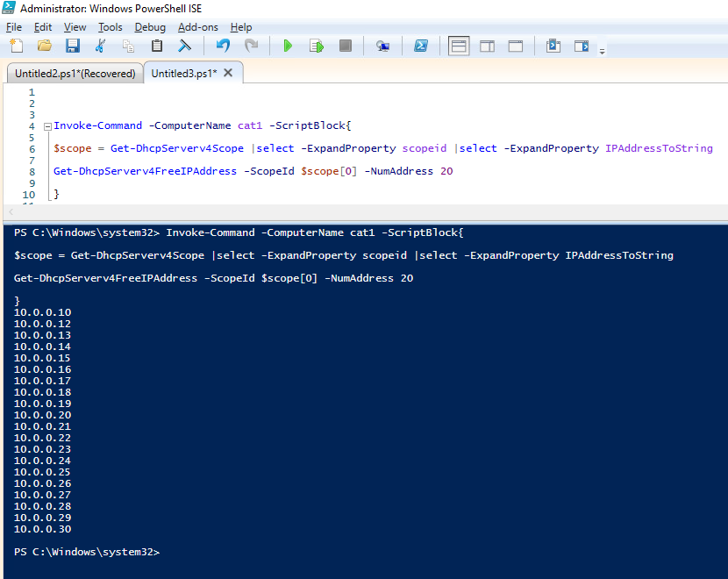This screenshot has height=579, width=728.
Task: Open the toolbar overflow options arrow
Action: [603, 52]
